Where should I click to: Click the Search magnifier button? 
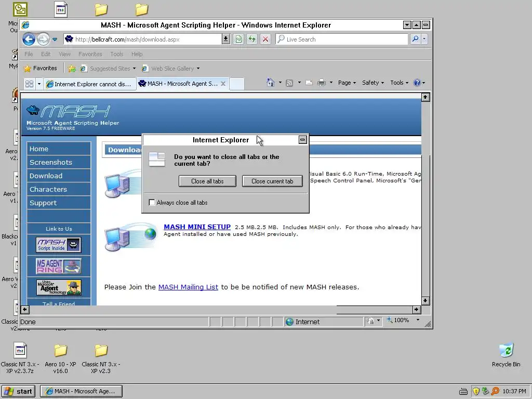pyautogui.click(x=415, y=39)
